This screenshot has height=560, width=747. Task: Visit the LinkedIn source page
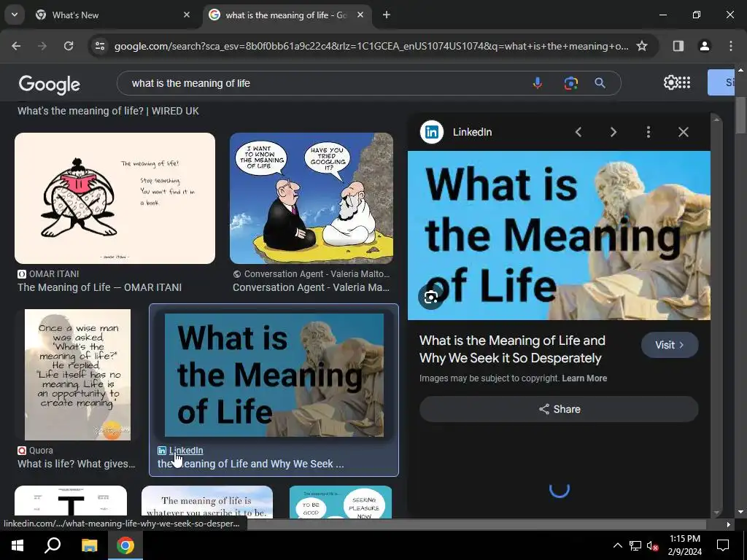(670, 345)
